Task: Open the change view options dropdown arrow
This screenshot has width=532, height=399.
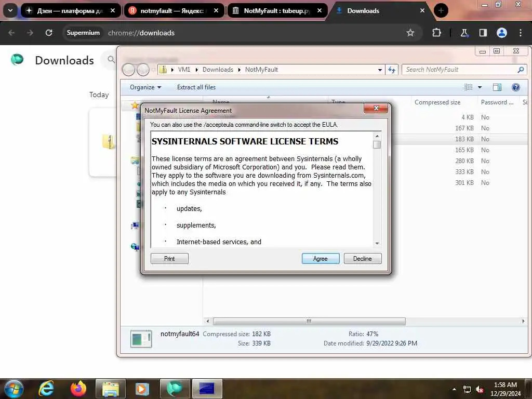Action: pos(480,87)
